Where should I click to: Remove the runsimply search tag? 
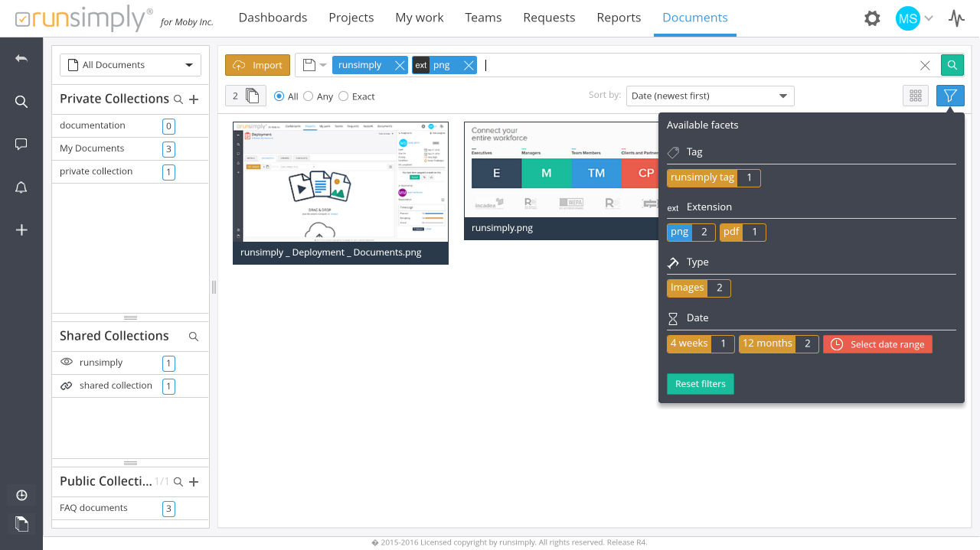click(x=400, y=65)
